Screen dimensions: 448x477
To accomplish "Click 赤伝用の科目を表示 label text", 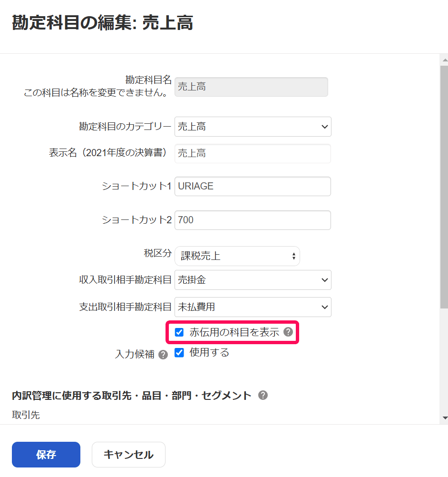I will click(234, 332).
